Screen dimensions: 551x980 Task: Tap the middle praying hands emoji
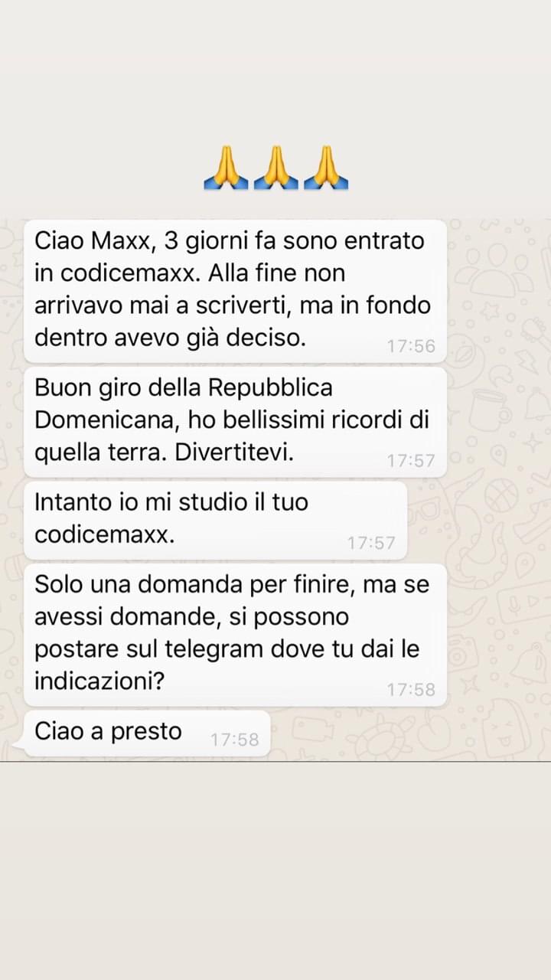point(275,167)
